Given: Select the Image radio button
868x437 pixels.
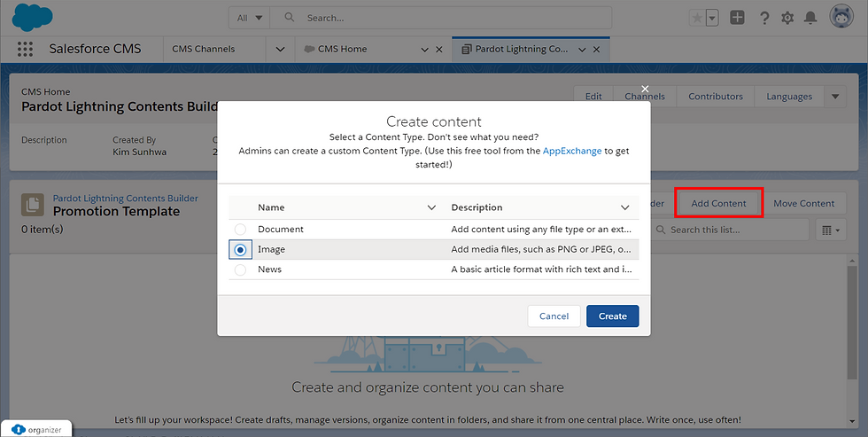Looking at the screenshot, I should (240, 250).
